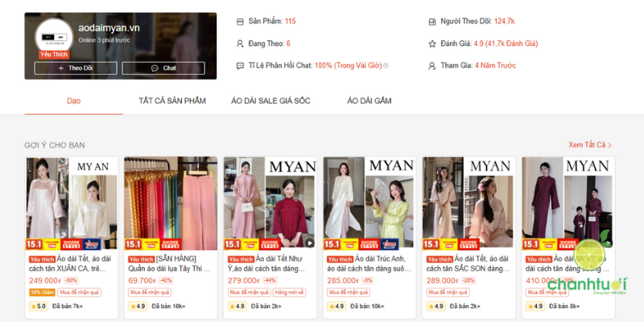Switch to TẤT CẢ SẢN PHẨM tab

(x=172, y=101)
